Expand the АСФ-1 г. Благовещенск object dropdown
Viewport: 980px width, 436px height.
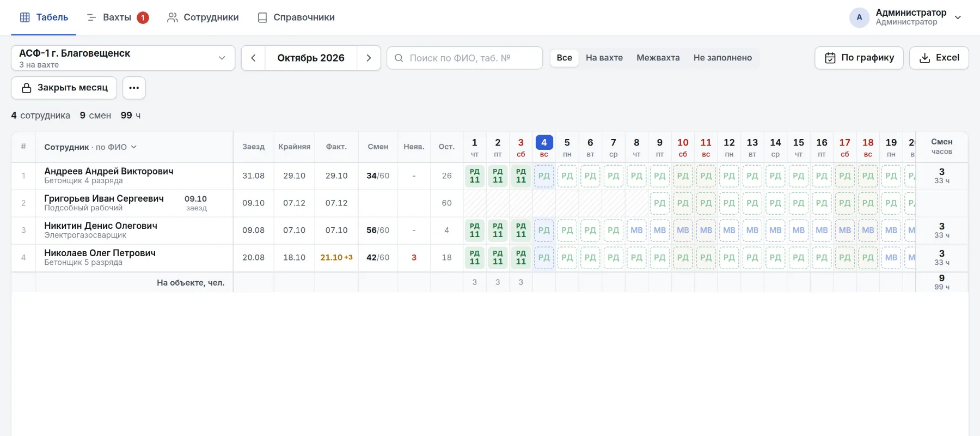[123, 58]
